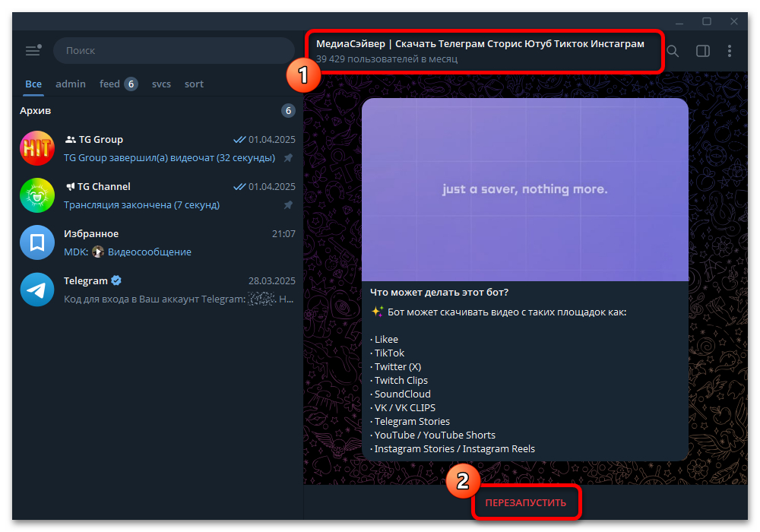The image size is (760, 532).
Task: Click the 'TG Group завершил(а) видеочат' preview text
Action: coord(169,158)
